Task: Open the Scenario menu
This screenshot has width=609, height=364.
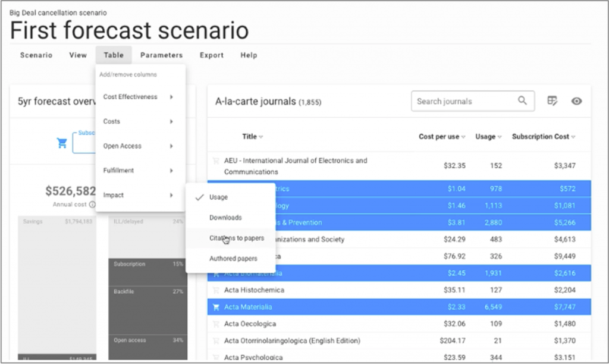Action: pos(36,55)
